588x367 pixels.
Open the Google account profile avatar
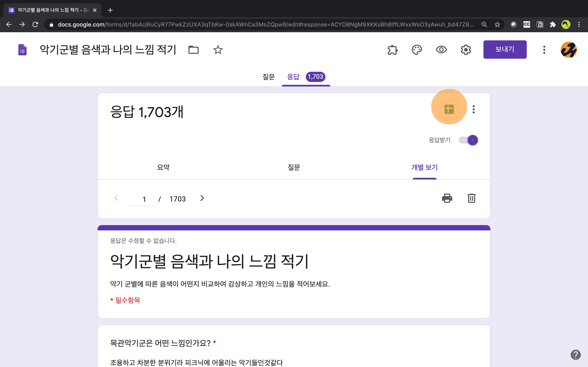pyautogui.click(x=568, y=50)
